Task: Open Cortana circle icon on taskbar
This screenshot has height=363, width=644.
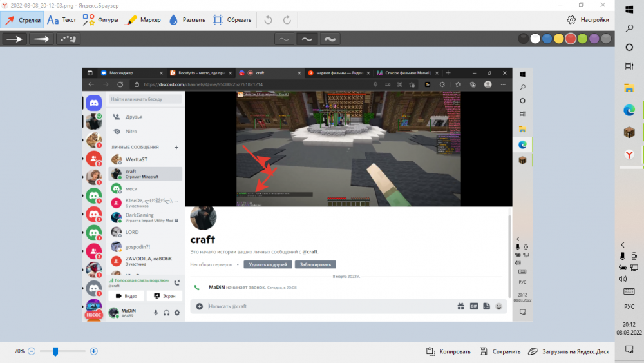Action: pos(629,47)
